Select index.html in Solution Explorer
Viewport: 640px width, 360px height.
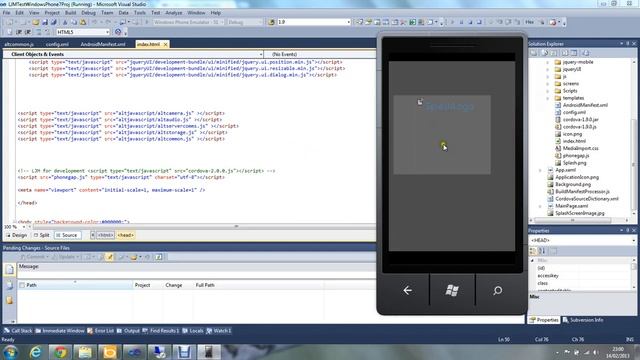pos(574,141)
